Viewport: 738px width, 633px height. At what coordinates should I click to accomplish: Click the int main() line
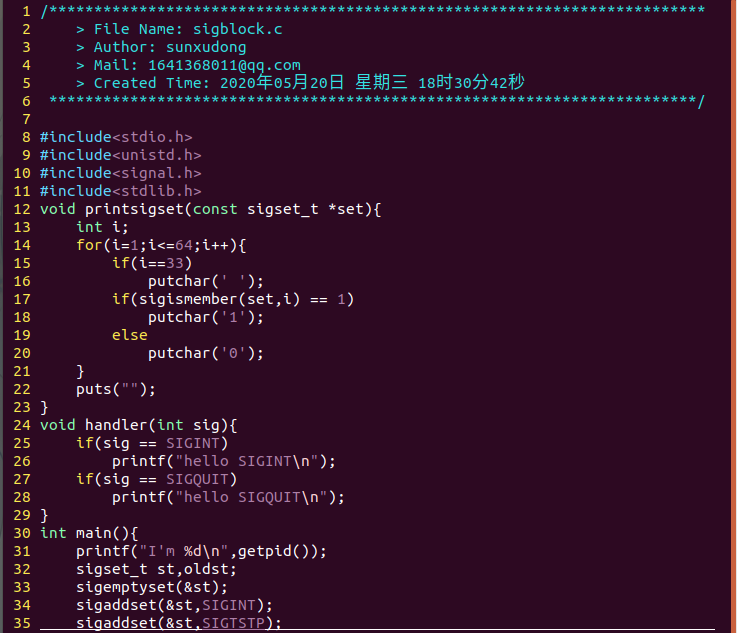tap(89, 533)
